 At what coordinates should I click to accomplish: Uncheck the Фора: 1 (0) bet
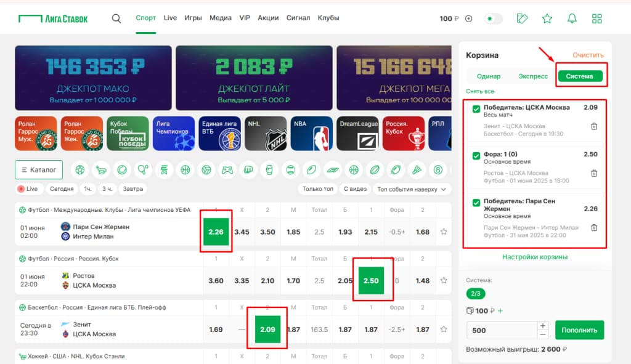coord(476,156)
